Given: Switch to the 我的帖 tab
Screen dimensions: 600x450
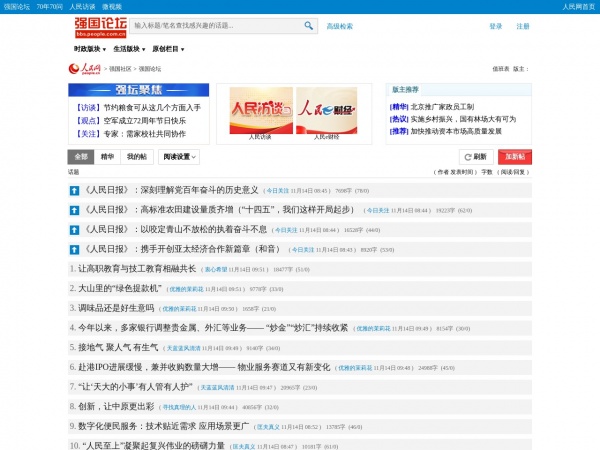Looking at the screenshot, I should pos(137,157).
